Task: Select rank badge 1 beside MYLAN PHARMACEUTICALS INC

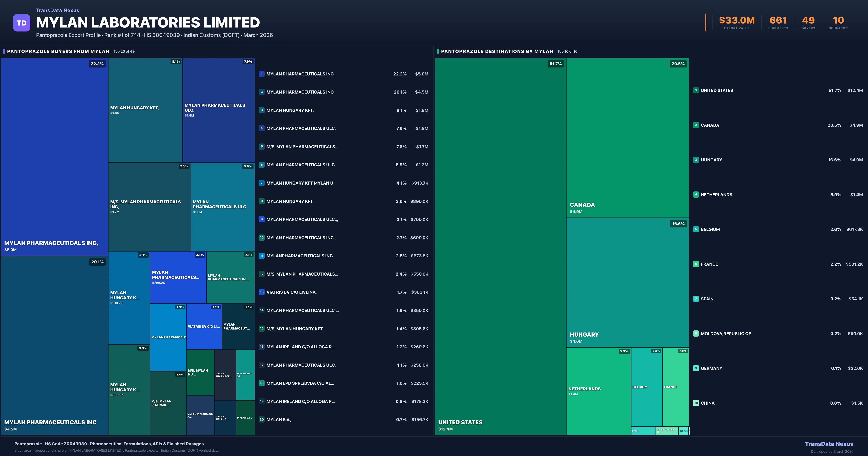Action: click(261, 73)
